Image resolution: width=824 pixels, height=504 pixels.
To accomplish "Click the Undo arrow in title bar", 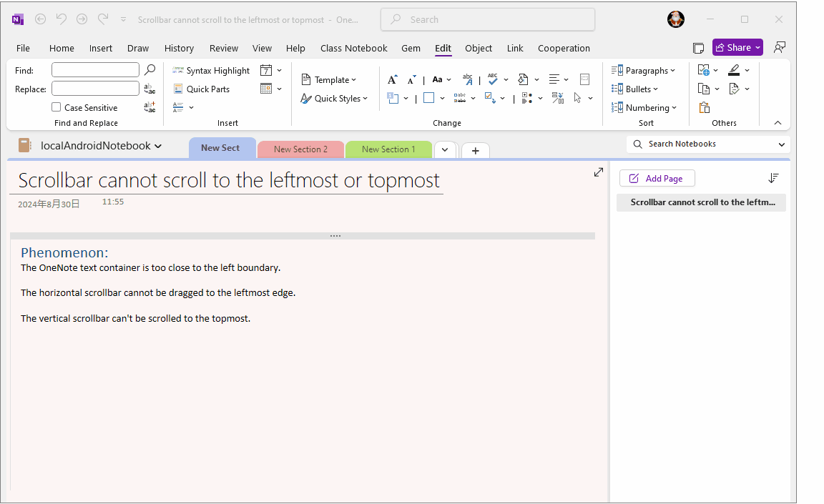I will [62, 19].
